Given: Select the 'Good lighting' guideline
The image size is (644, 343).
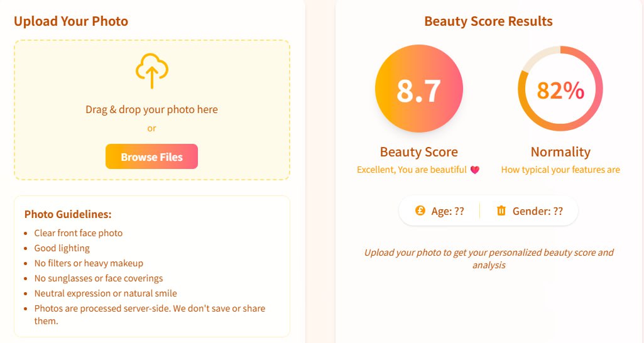Looking at the screenshot, I should click(x=62, y=248).
